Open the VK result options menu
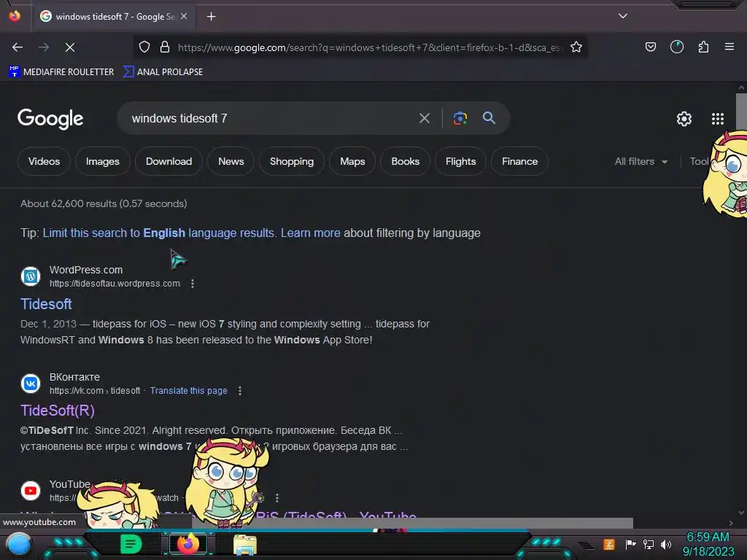Screen dimensions: 747x560 click(239, 391)
